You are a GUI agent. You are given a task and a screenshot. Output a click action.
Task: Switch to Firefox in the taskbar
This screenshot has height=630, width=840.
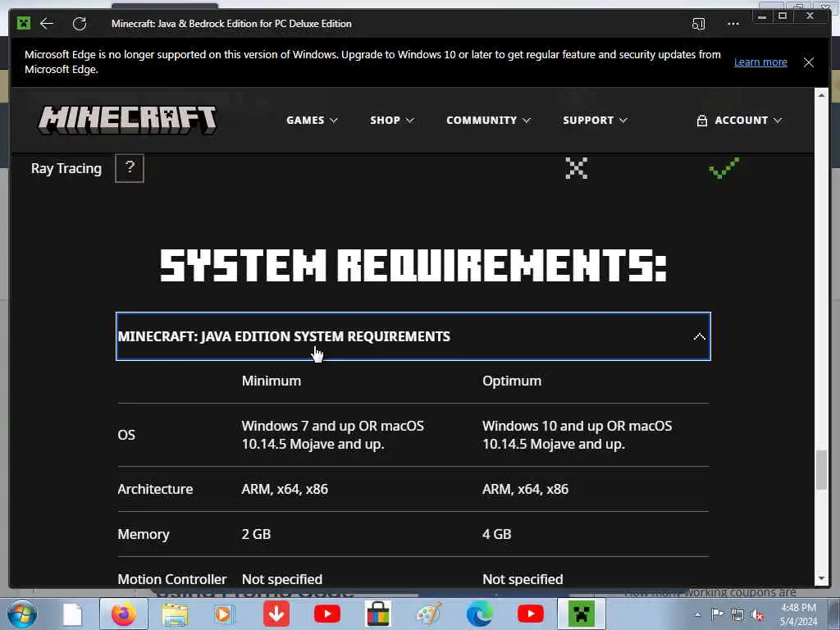(124, 614)
